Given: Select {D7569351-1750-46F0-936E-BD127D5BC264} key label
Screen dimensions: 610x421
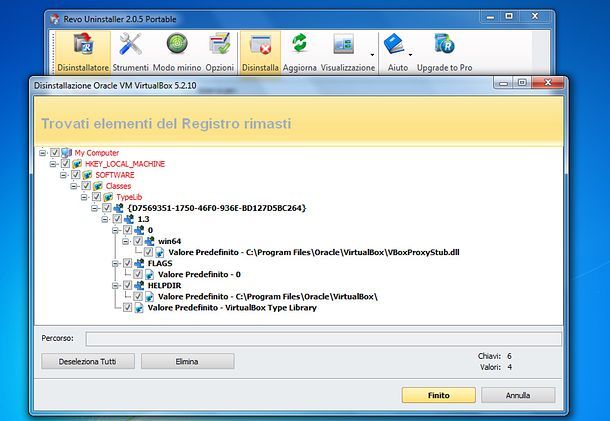Looking at the screenshot, I should (217, 208).
